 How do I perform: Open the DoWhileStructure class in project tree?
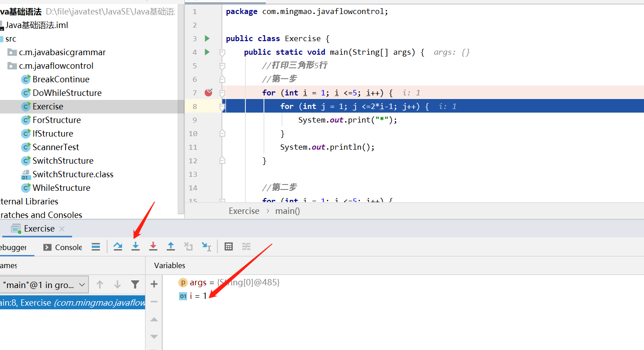tap(67, 93)
